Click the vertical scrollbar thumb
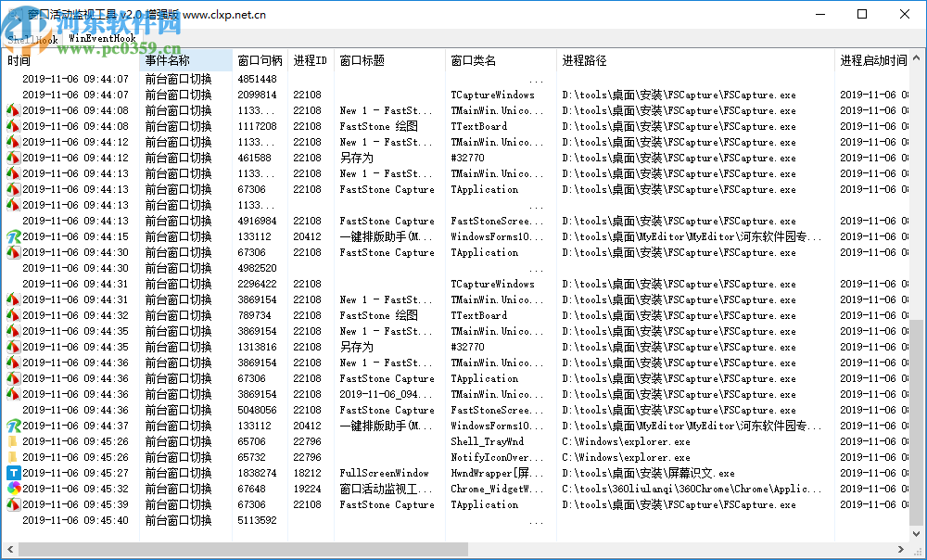This screenshot has height=560, width=927. point(917,422)
